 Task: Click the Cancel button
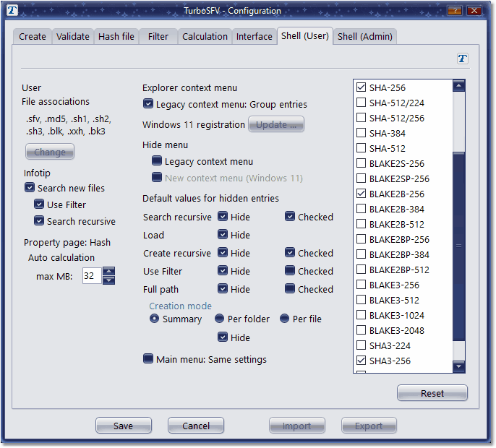(196, 426)
